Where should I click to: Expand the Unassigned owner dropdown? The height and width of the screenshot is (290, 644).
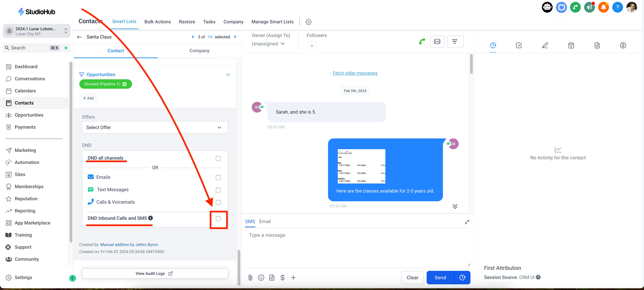(268, 44)
